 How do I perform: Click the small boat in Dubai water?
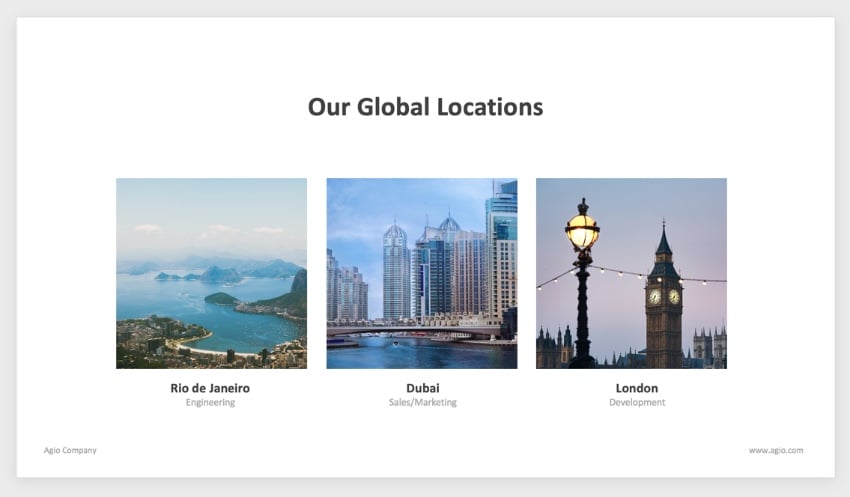coord(396,343)
